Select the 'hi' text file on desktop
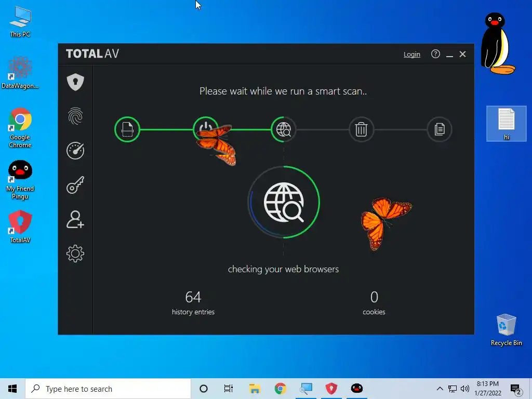 (506, 124)
